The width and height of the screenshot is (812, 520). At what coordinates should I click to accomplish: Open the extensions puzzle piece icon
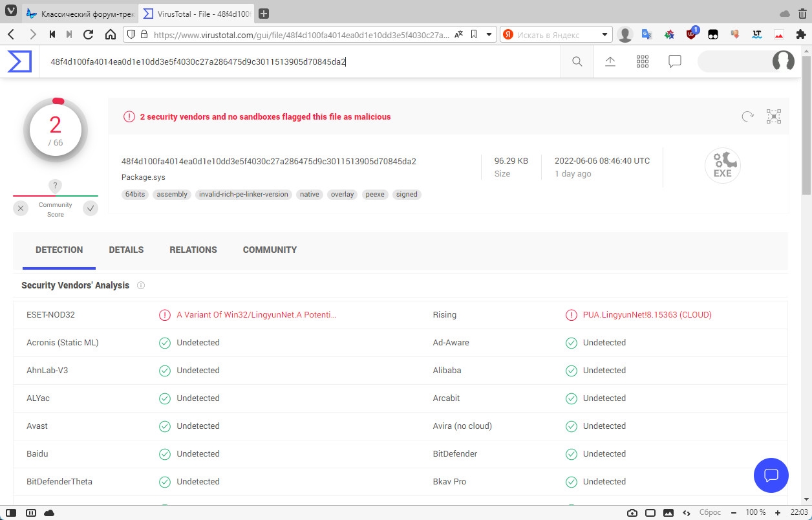[x=801, y=34]
